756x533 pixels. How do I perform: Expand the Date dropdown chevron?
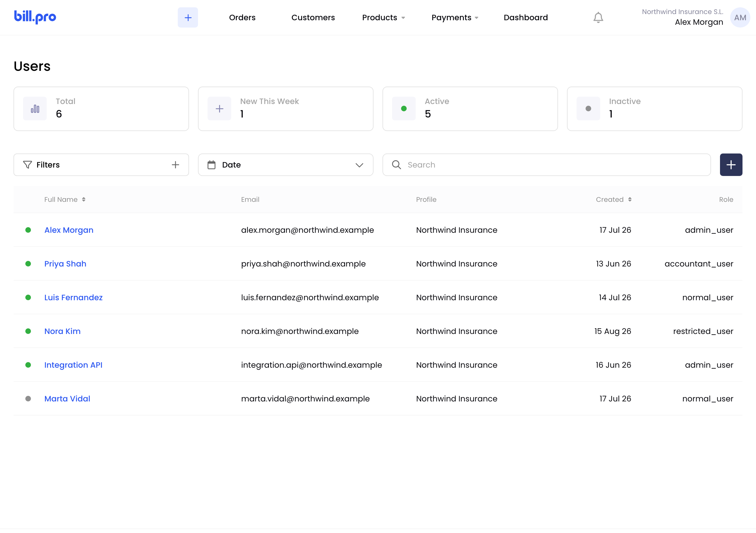pyautogui.click(x=359, y=165)
